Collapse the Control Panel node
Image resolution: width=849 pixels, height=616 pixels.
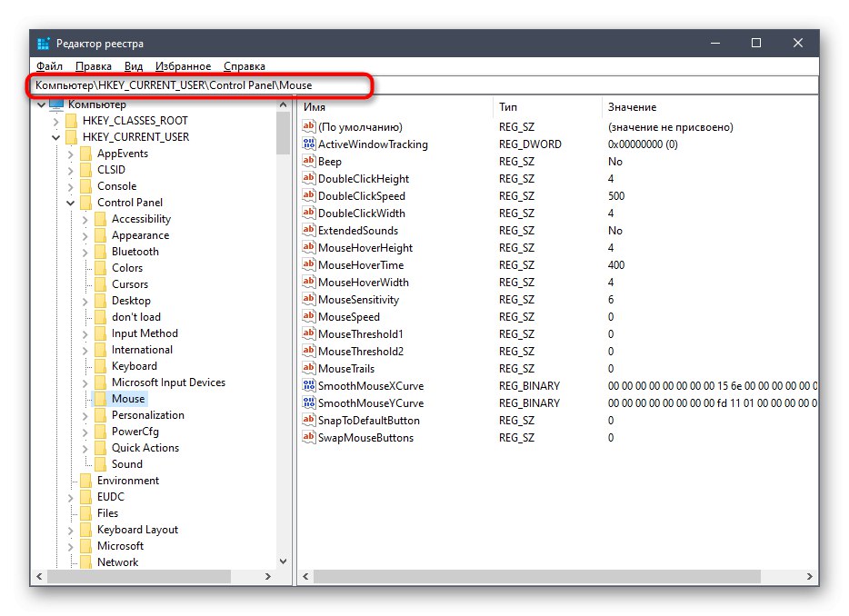[70, 203]
